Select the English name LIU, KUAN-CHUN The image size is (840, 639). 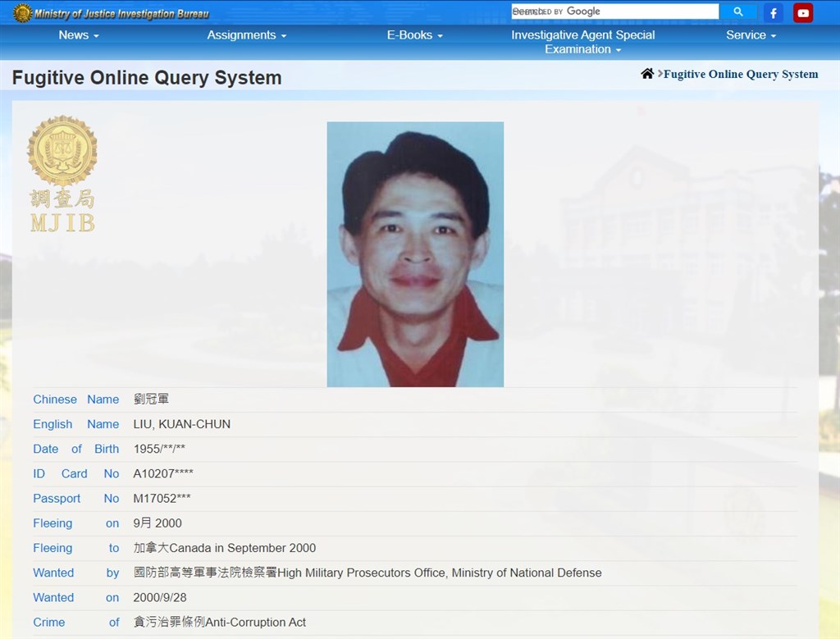(181, 424)
